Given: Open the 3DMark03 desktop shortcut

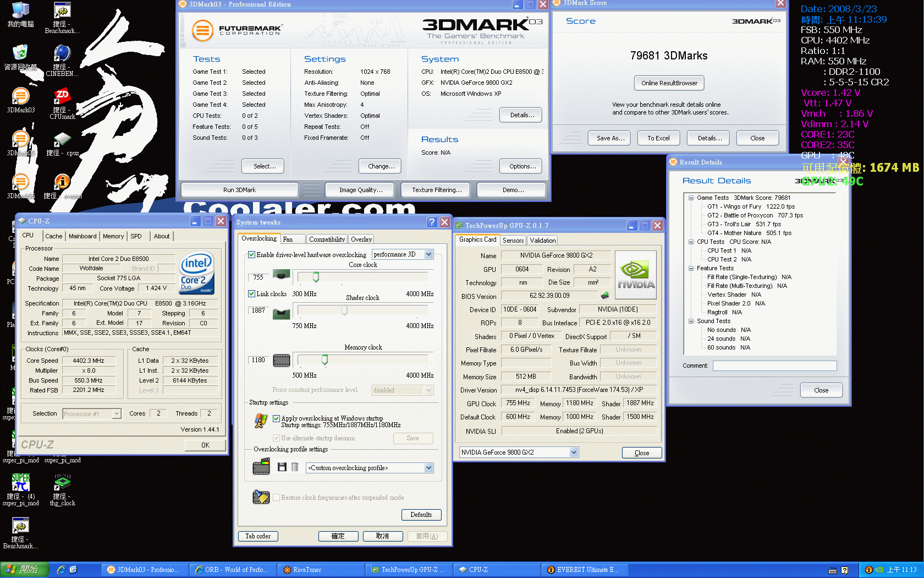Looking at the screenshot, I should 20,97.
